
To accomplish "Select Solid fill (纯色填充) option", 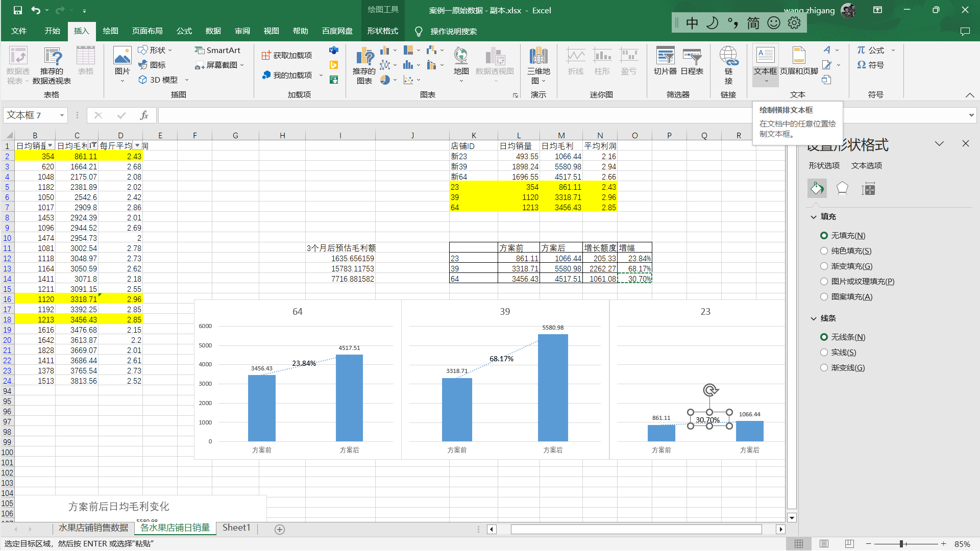I will [x=846, y=251].
